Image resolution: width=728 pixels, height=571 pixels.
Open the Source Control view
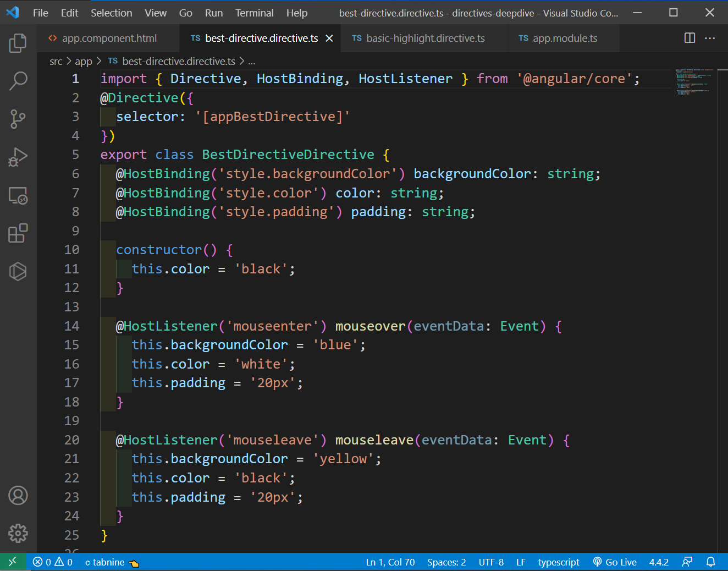(18, 119)
